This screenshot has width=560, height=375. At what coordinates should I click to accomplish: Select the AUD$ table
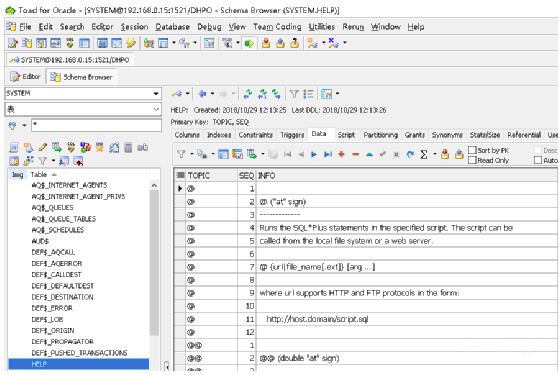tap(40, 241)
